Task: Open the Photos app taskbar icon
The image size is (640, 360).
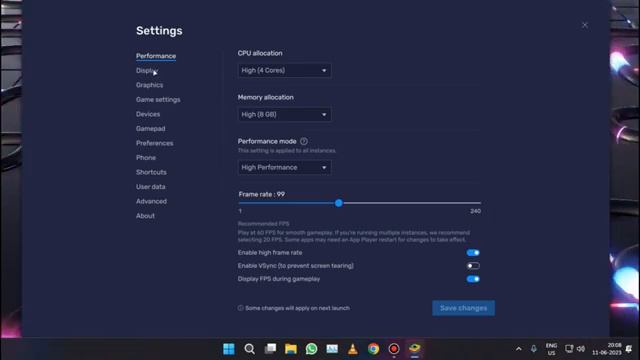Action: [x=332, y=349]
